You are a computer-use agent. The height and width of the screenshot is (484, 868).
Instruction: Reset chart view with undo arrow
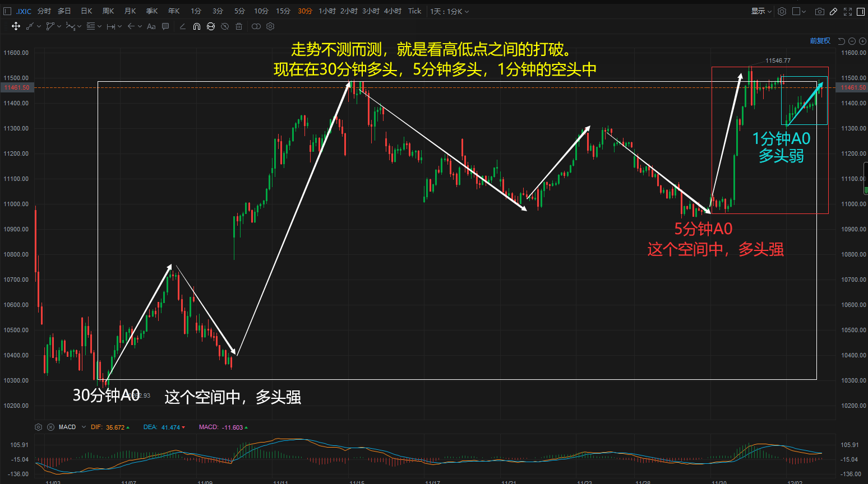pos(841,41)
